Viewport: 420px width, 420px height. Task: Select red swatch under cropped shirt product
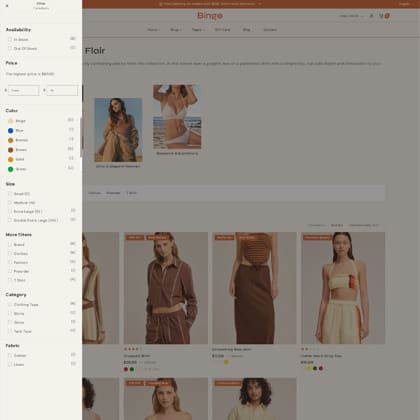pyautogui.click(x=126, y=369)
